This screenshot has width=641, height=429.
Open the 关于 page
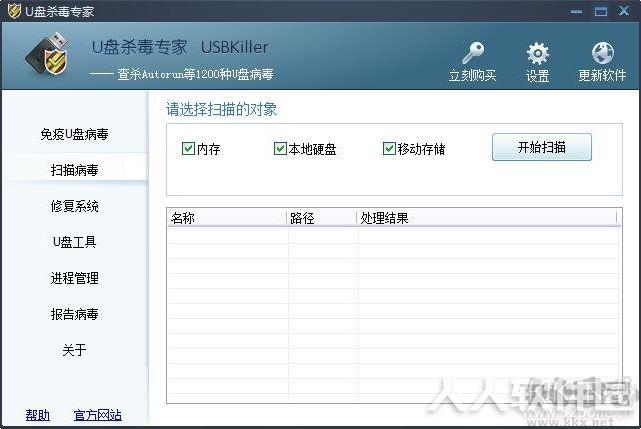[74, 350]
